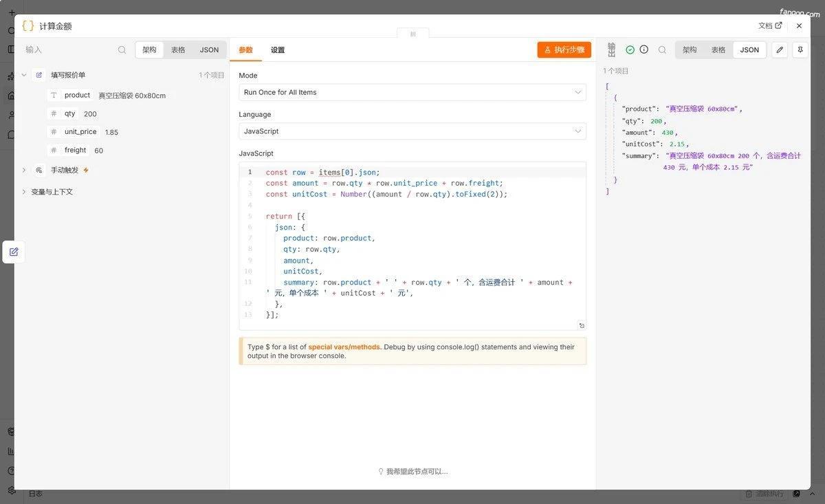Click the background sidebar home icon
825x504 pixels.
[11, 96]
